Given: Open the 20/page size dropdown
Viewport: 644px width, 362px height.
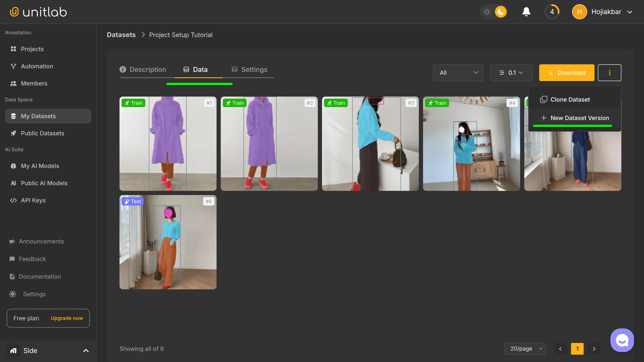Looking at the screenshot, I should pos(525,349).
